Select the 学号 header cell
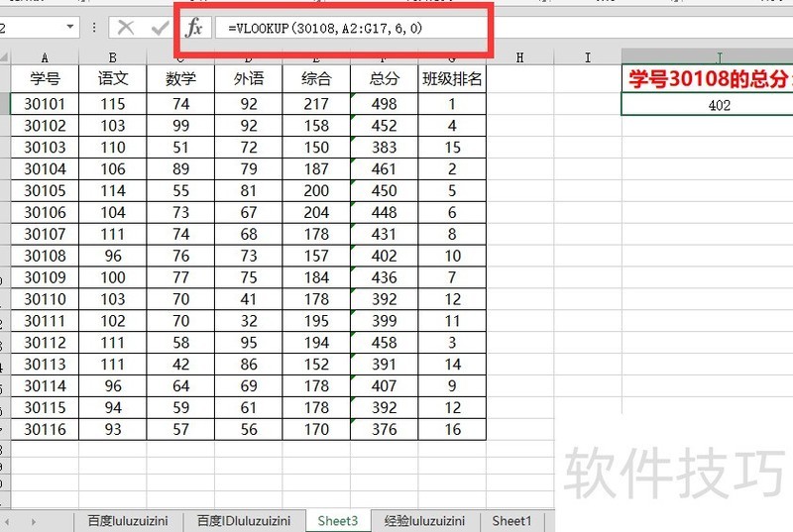793x532 pixels. [x=45, y=79]
